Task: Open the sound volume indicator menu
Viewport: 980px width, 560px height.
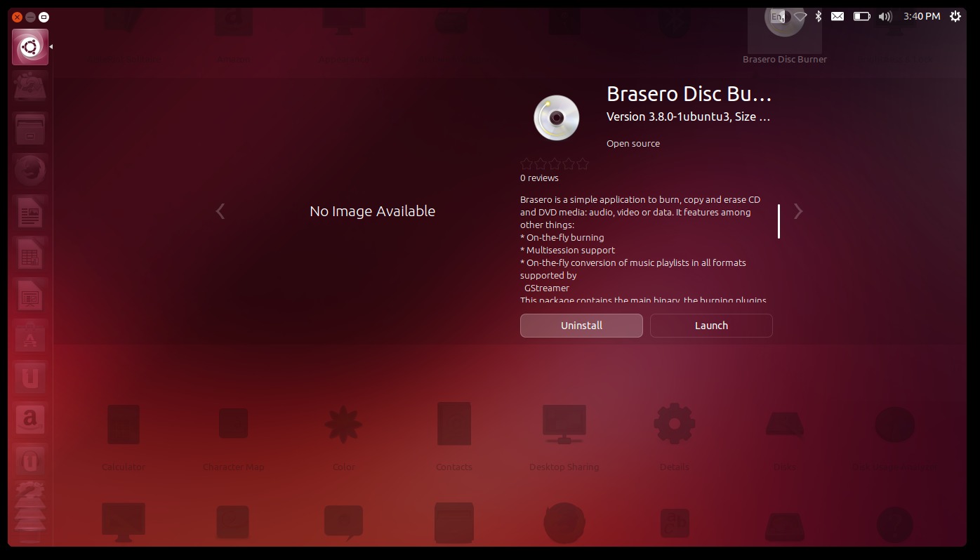Action: [x=885, y=15]
